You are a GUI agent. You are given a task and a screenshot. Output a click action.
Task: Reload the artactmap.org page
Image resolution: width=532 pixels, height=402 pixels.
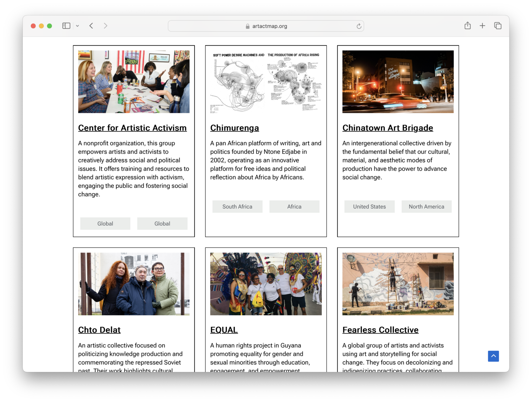(x=359, y=26)
